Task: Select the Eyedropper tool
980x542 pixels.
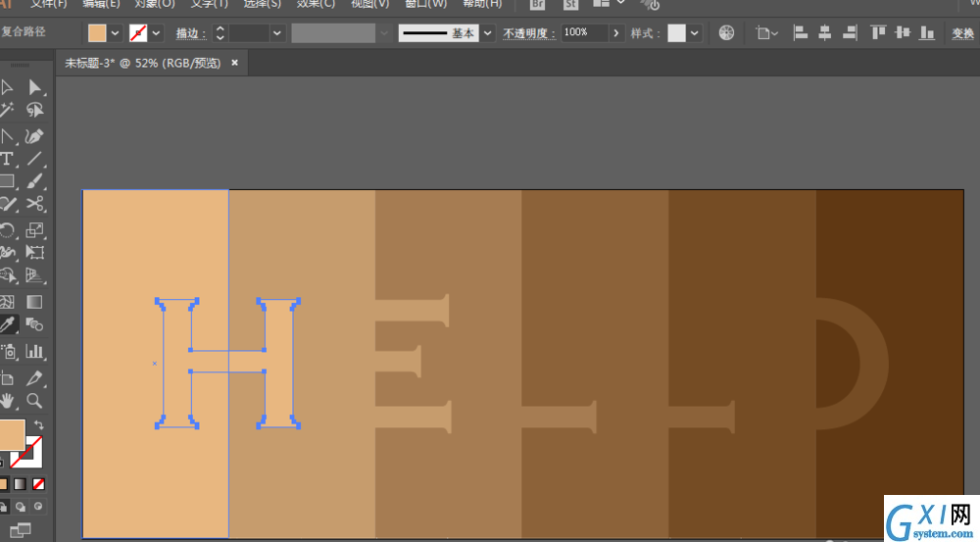Action: 8,324
